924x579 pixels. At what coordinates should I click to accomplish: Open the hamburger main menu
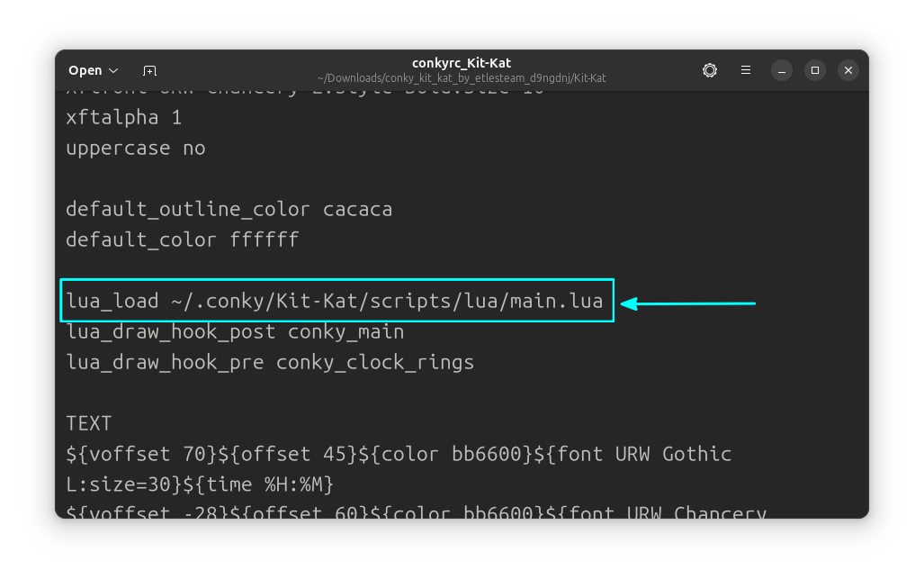click(x=746, y=70)
